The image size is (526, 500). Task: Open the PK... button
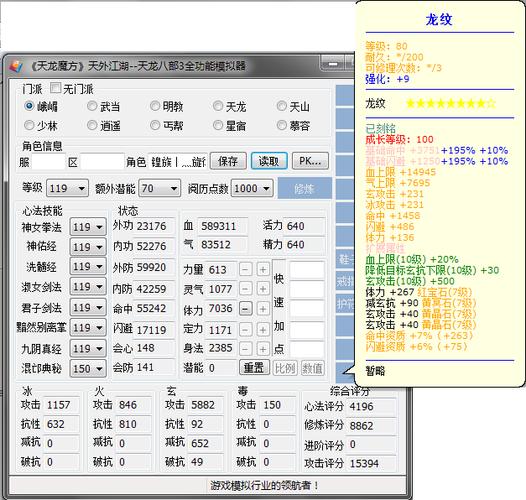coord(310,161)
